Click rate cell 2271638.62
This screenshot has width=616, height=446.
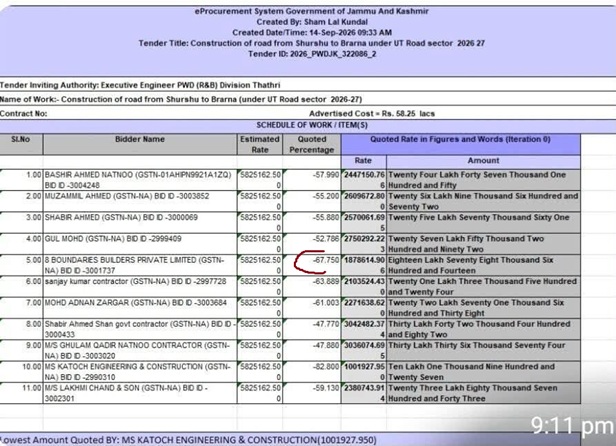(x=363, y=308)
